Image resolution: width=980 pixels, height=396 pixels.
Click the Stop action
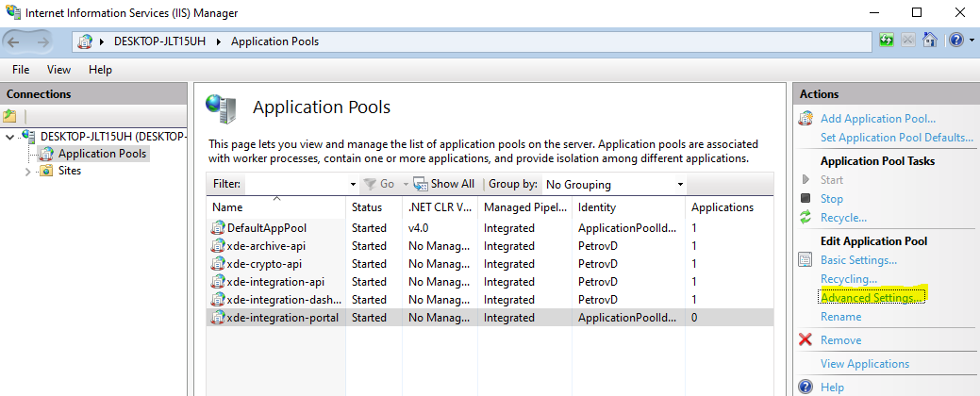coord(832,199)
